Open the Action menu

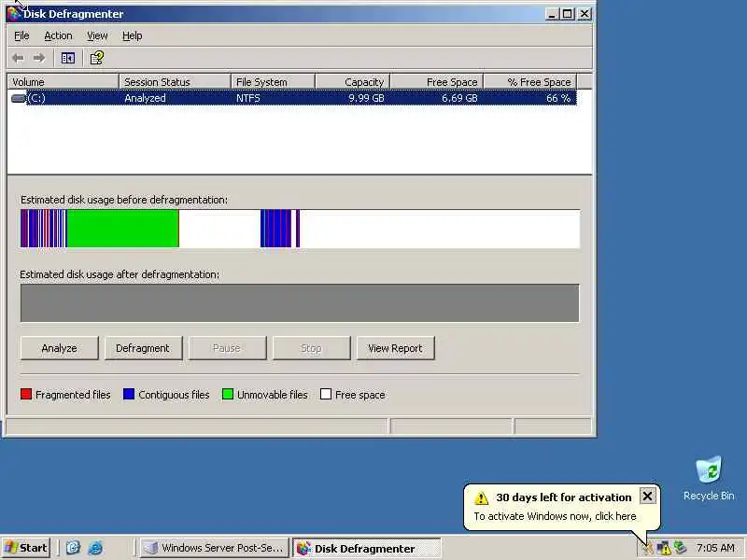click(x=58, y=35)
